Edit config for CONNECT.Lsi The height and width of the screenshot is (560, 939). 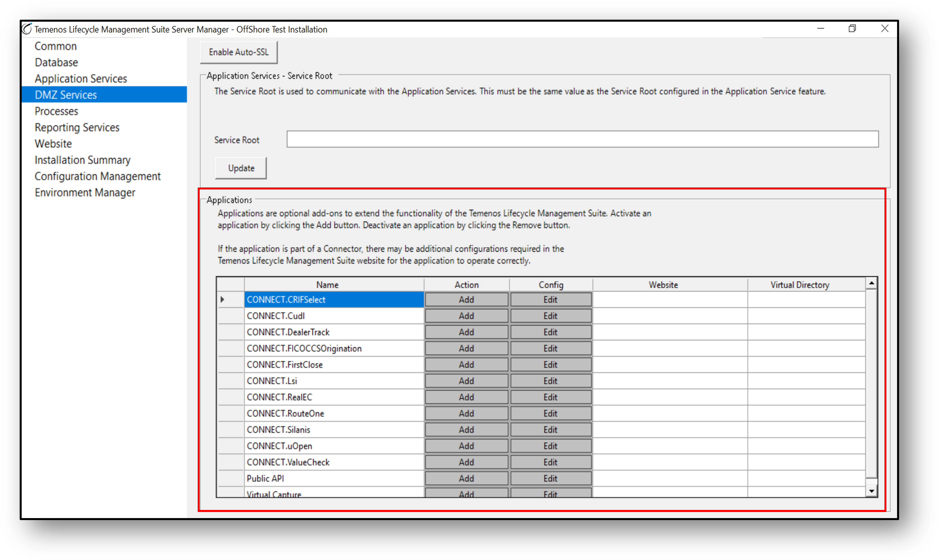click(x=551, y=381)
